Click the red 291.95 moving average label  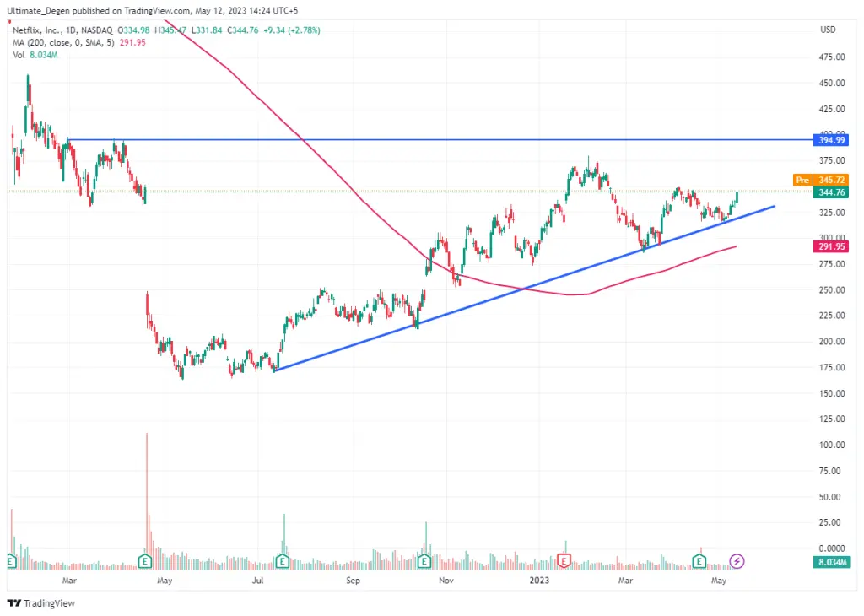click(x=831, y=246)
